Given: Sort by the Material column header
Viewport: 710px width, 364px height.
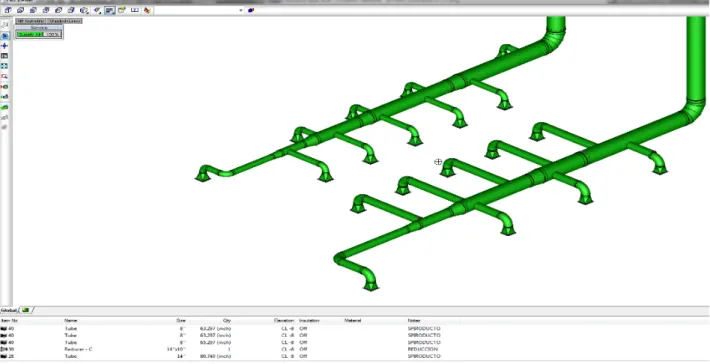Looking at the screenshot, I should click(353, 321).
